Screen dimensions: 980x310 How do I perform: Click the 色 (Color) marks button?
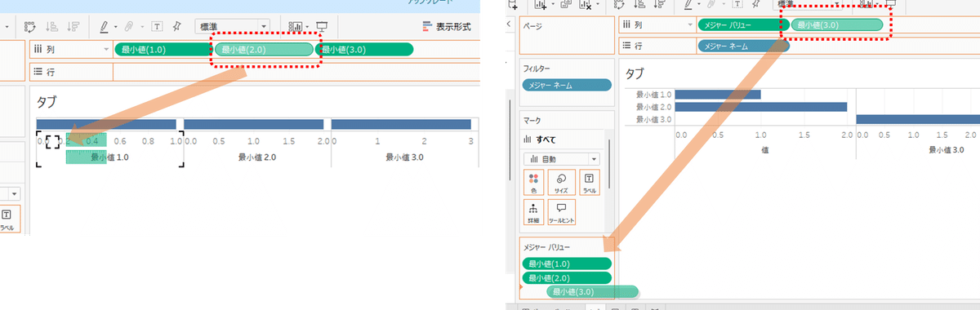(x=533, y=182)
